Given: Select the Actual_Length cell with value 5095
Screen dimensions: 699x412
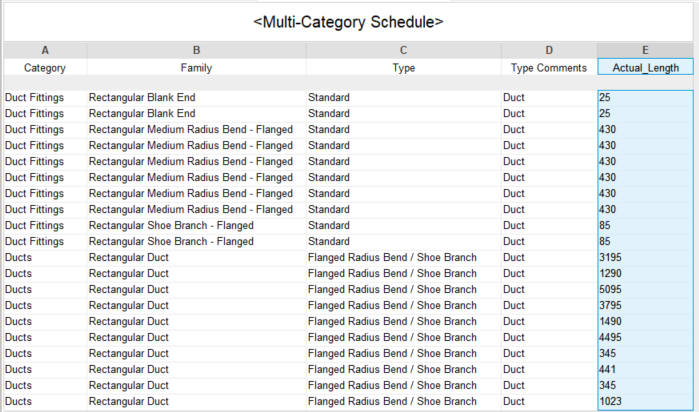Looking at the screenshot, I should point(646,290).
